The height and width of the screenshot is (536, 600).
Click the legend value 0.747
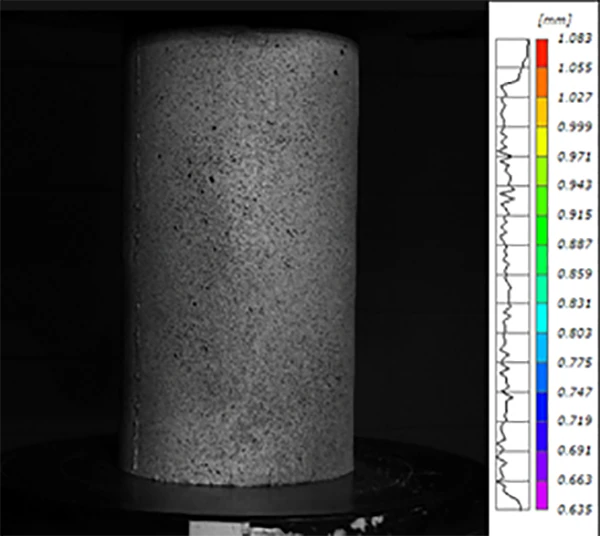[x=575, y=392]
